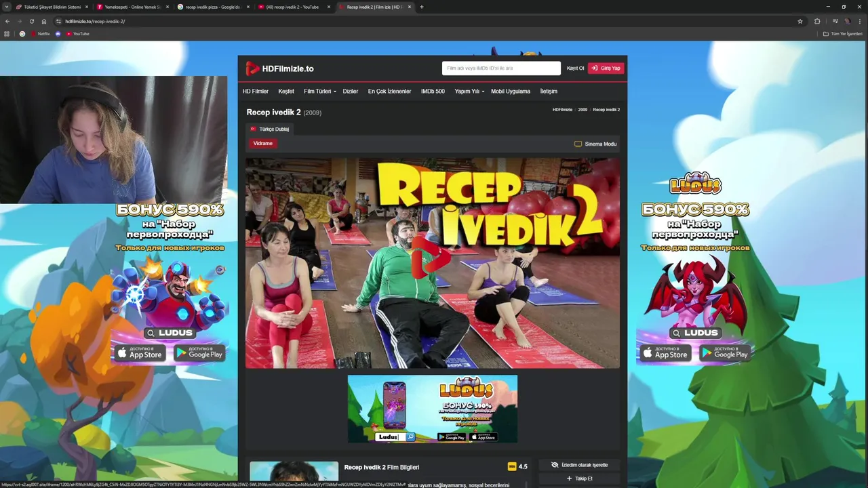This screenshot has height=488, width=868.
Task: Open the Tüm Yer İşaretleri folder
Action: click(842, 34)
